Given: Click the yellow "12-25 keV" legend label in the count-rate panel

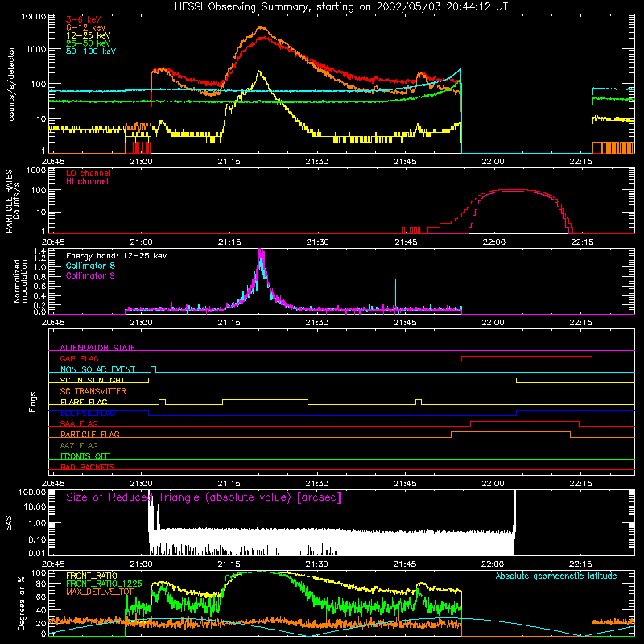Looking at the screenshot, I should [x=89, y=35].
